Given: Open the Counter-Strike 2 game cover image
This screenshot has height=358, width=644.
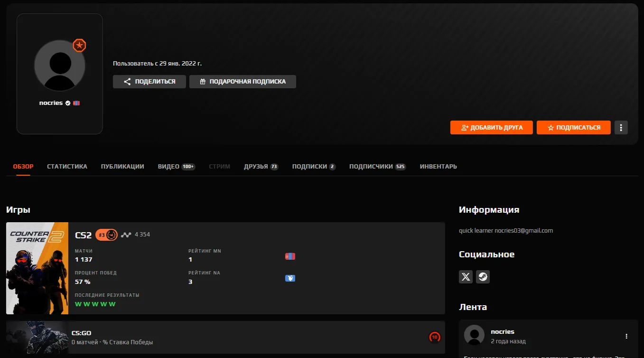Looking at the screenshot, I should click(37, 268).
